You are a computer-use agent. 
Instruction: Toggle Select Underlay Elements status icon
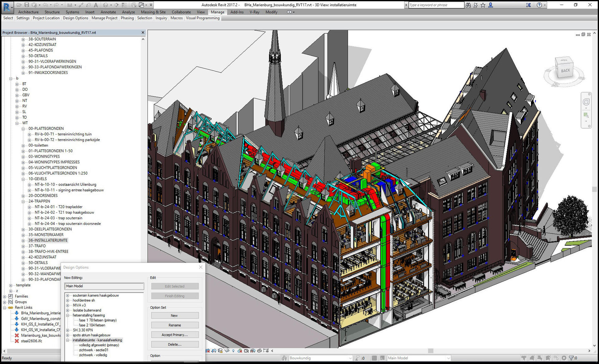(532, 358)
